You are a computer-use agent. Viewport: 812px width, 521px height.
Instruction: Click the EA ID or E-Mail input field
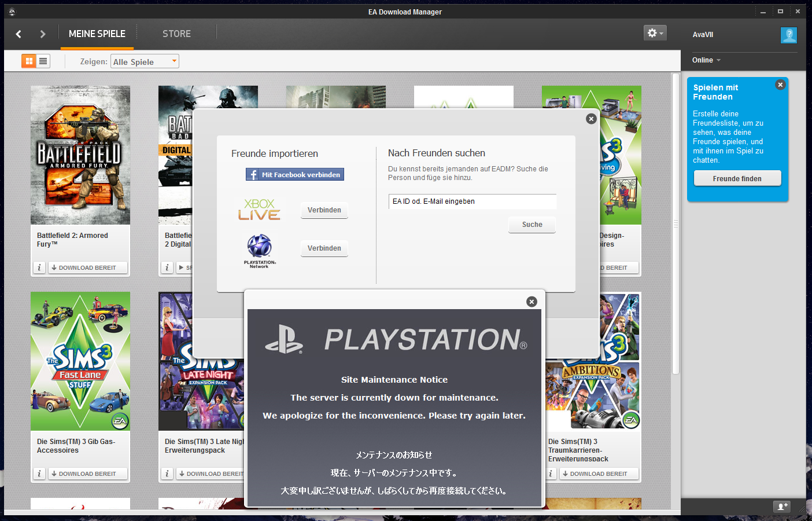[x=472, y=201]
